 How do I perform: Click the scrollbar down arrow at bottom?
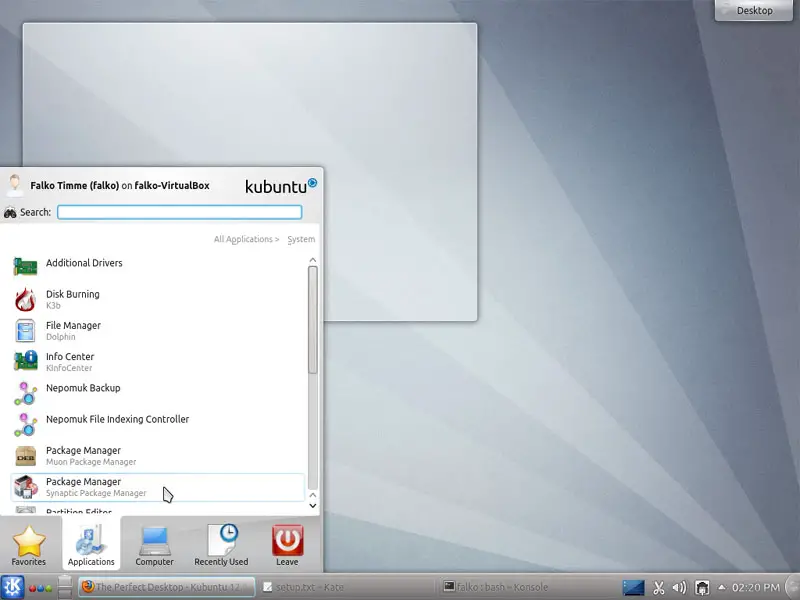point(313,506)
